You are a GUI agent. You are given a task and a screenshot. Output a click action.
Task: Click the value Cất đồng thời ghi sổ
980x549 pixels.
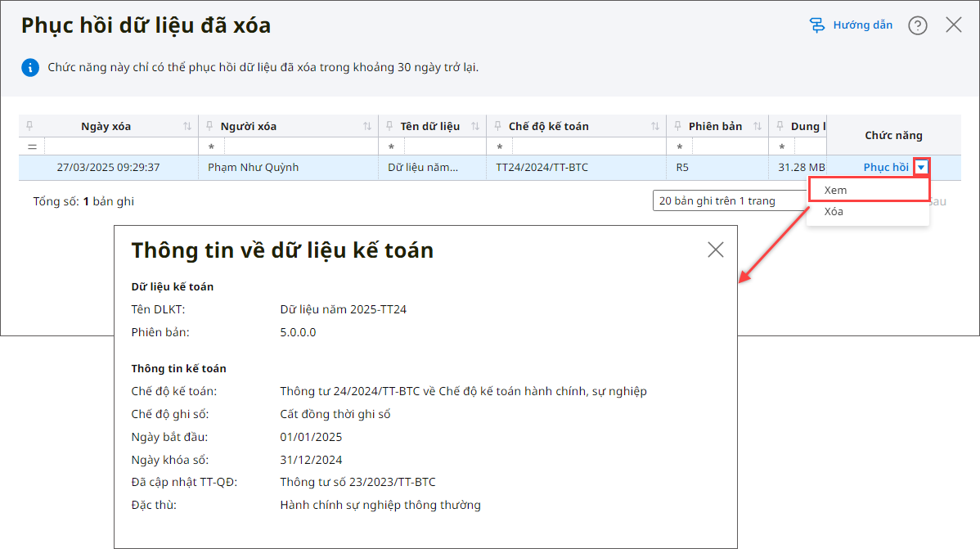335,414
